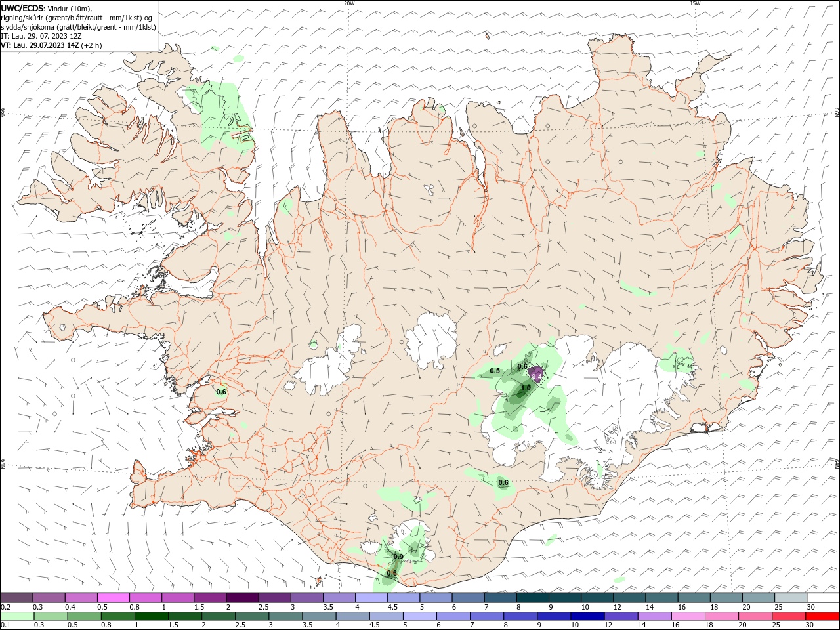Click the medium green 0.5 rain legend swatch
The width and height of the screenshot is (840, 630).
click(85, 616)
